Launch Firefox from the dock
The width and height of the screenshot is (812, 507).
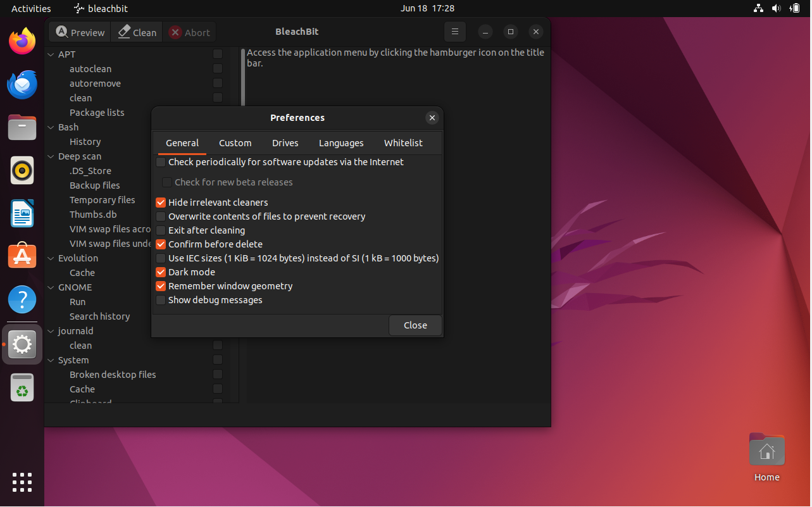tap(22, 41)
